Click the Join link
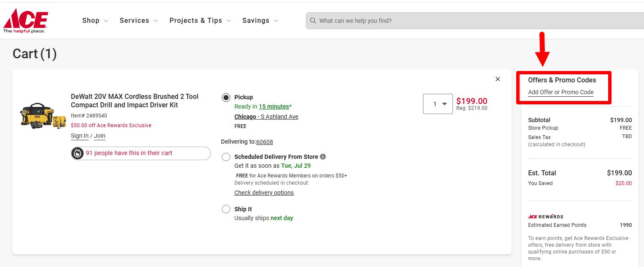 100,136
